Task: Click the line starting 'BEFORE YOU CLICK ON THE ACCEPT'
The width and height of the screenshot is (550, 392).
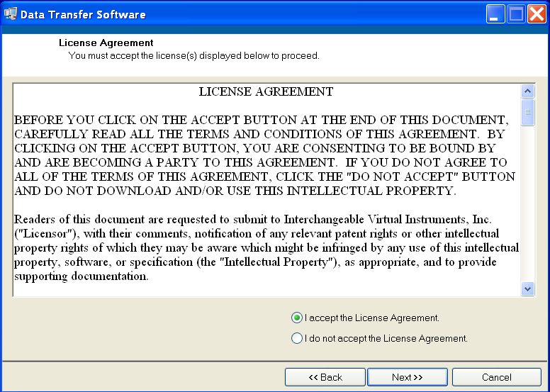Action: pyautogui.click(x=262, y=120)
